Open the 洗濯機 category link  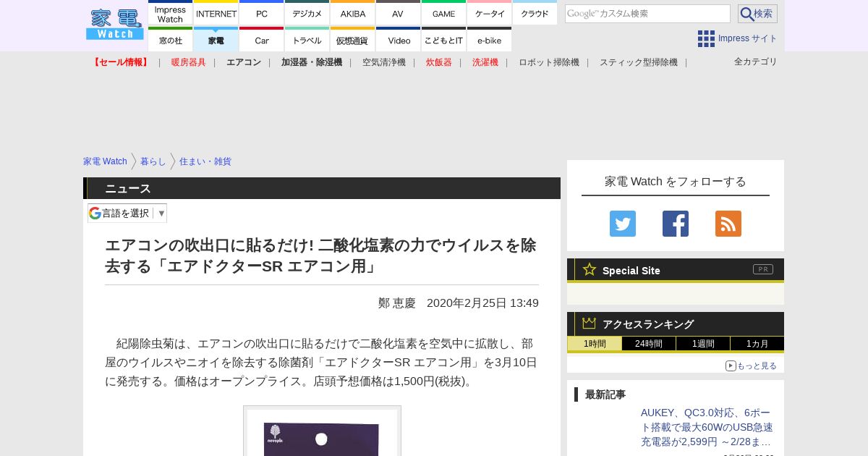point(485,62)
